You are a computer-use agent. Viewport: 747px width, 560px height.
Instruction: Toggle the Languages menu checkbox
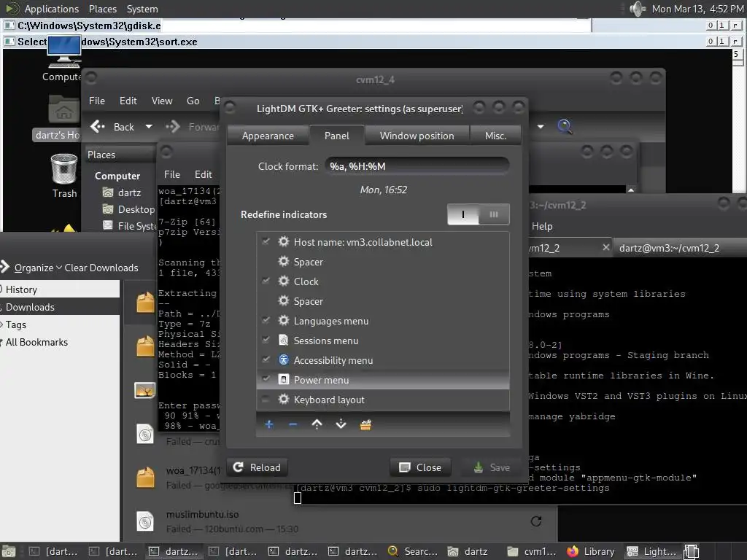(x=266, y=321)
